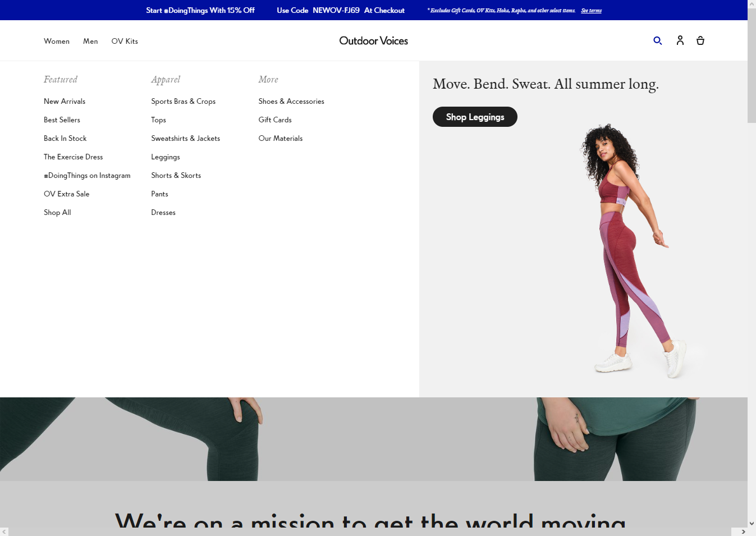Screen dimensions: 756x536
Task: Open the Men menu
Action: click(90, 42)
